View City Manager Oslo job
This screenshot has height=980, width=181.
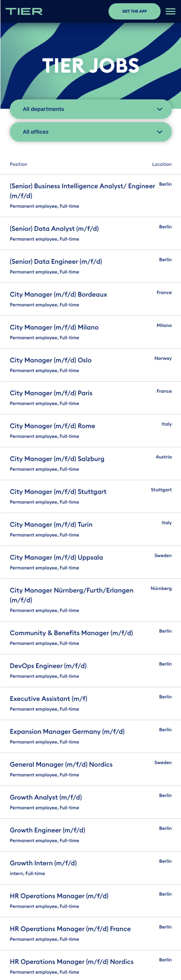(x=51, y=360)
